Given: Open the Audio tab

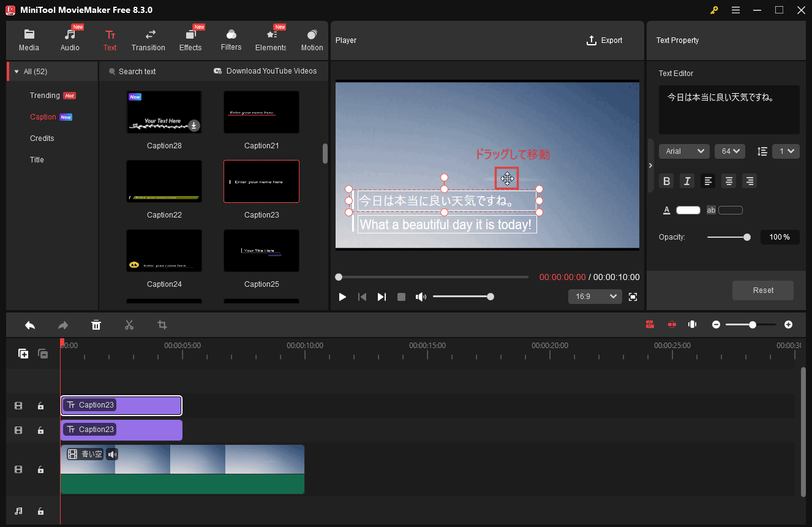Looking at the screenshot, I should point(70,40).
